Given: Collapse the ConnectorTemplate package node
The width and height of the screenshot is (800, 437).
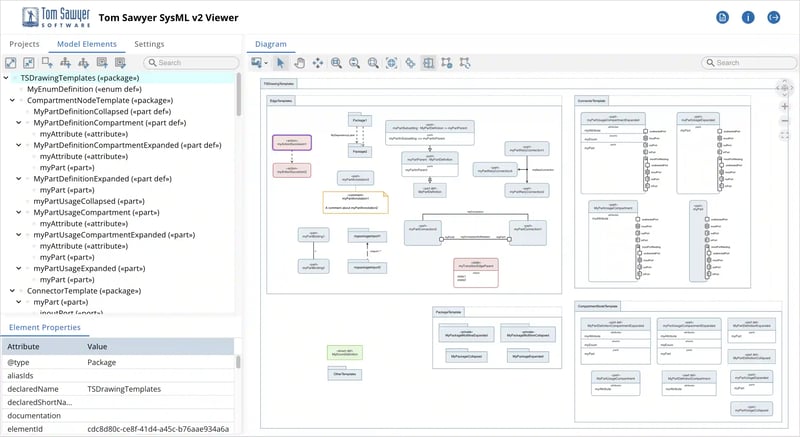Looking at the screenshot, I should (13, 291).
